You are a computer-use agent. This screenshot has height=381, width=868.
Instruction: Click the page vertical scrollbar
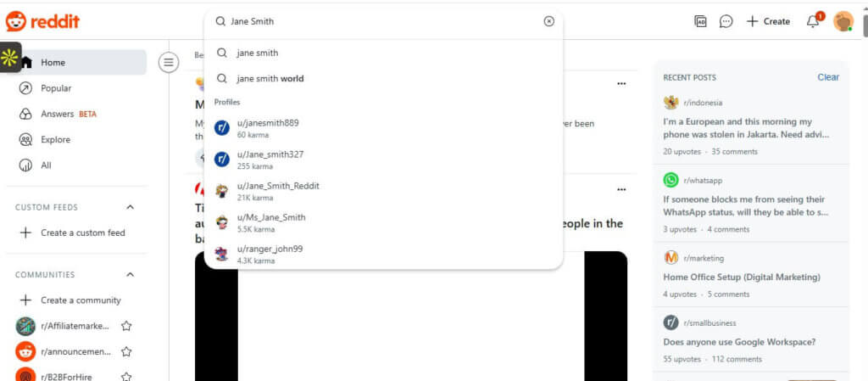tap(865, 25)
